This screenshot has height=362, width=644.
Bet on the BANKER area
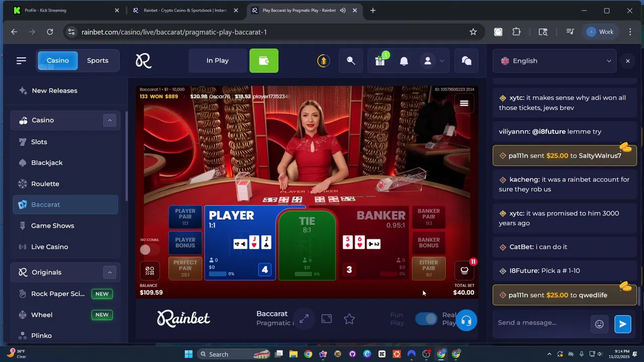click(x=373, y=243)
